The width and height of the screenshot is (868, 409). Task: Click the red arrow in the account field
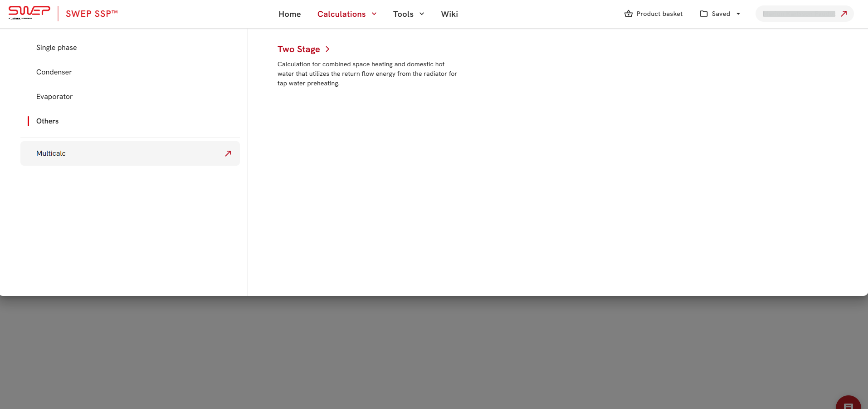tap(844, 14)
